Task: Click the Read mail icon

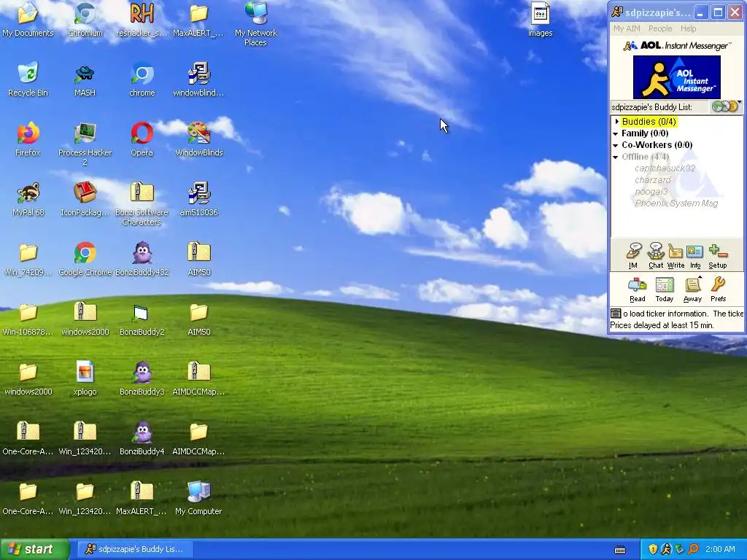Action: click(638, 289)
